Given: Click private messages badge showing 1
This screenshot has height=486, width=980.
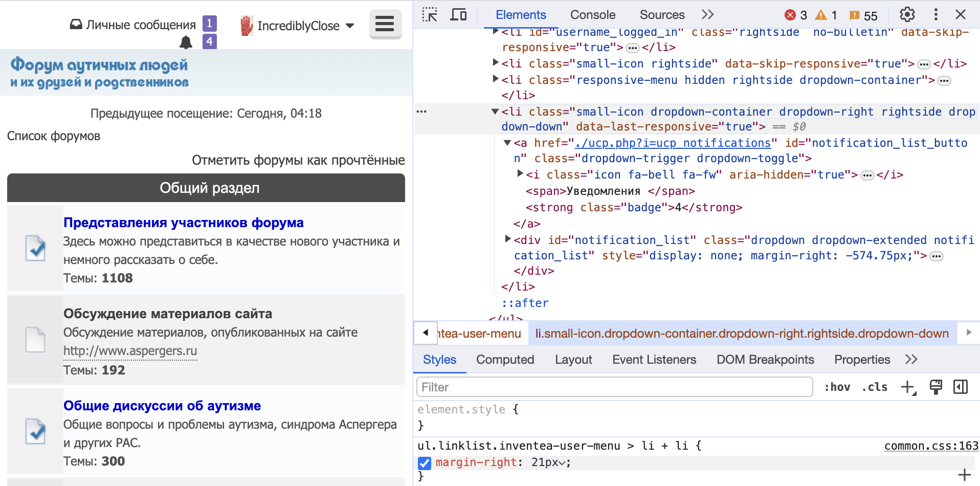Looking at the screenshot, I should pyautogui.click(x=210, y=24).
